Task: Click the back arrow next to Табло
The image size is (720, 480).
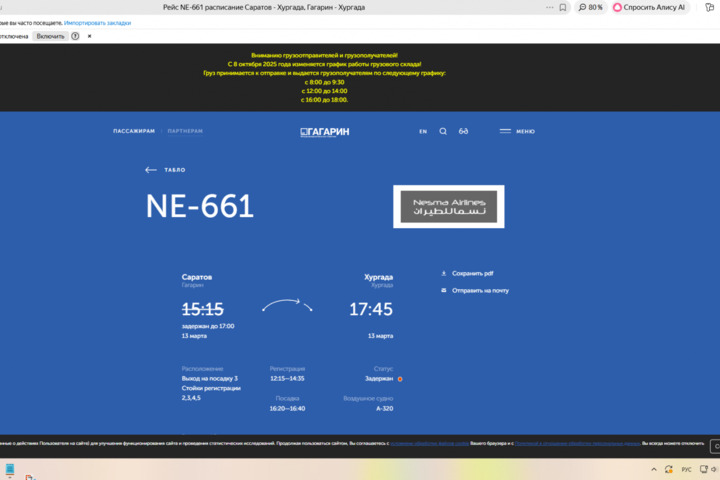Action: (x=151, y=170)
